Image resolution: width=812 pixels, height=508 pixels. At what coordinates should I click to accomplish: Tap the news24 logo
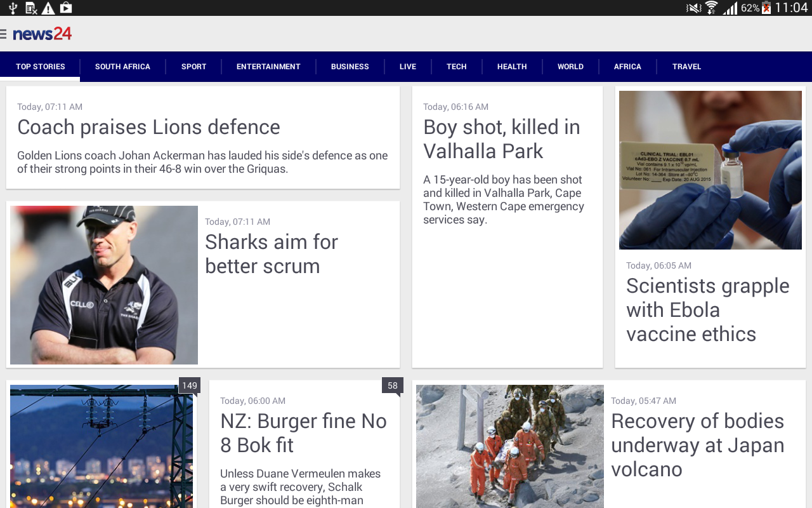click(43, 34)
